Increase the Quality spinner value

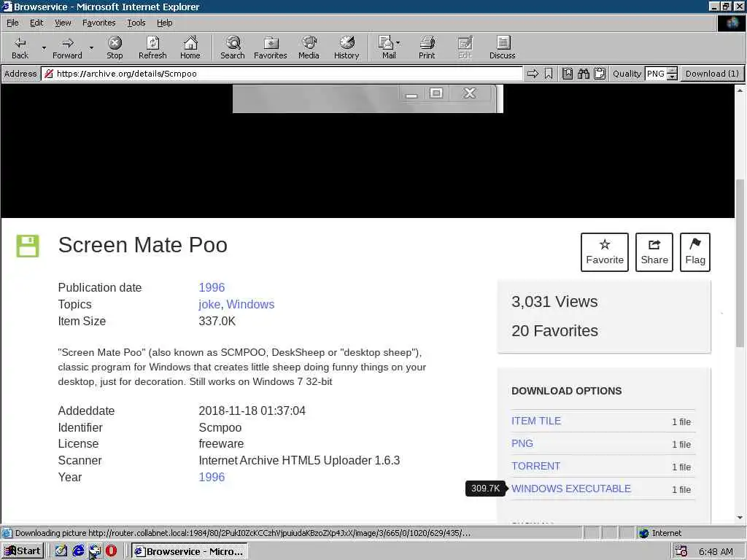[x=672, y=71]
